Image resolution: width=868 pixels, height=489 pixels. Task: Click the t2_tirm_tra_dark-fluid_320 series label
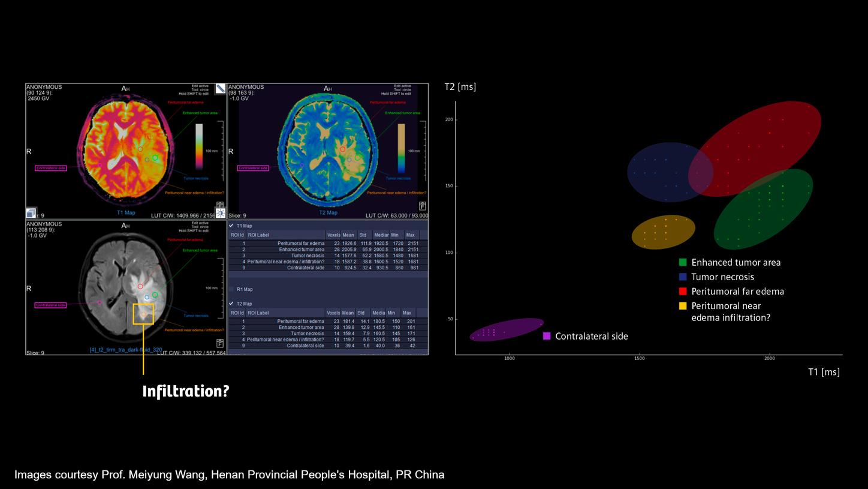pyautogui.click(x=126, y=349)
